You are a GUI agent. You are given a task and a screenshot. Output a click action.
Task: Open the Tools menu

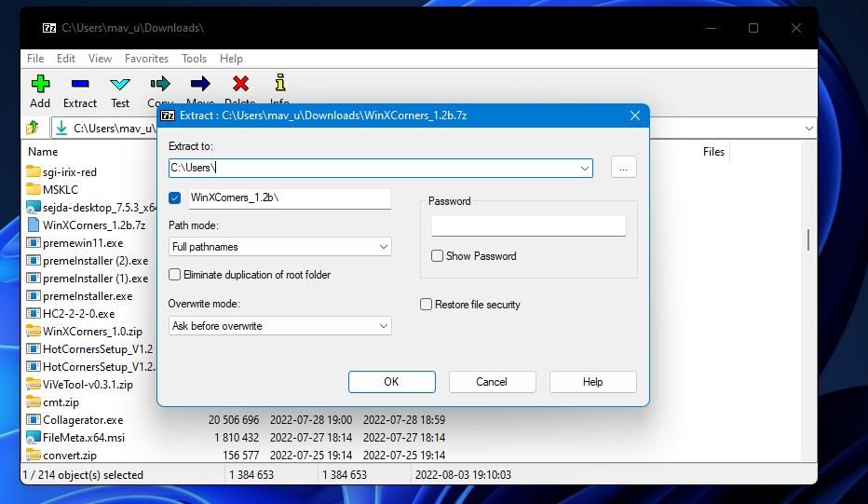click(194, 58)
